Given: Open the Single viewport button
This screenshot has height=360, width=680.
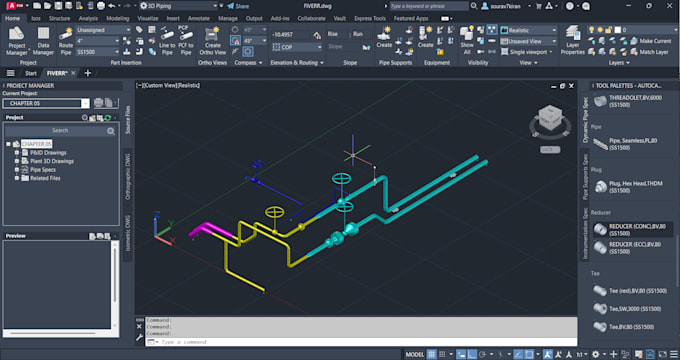Looking at the screenshot, I should point(527,52).
